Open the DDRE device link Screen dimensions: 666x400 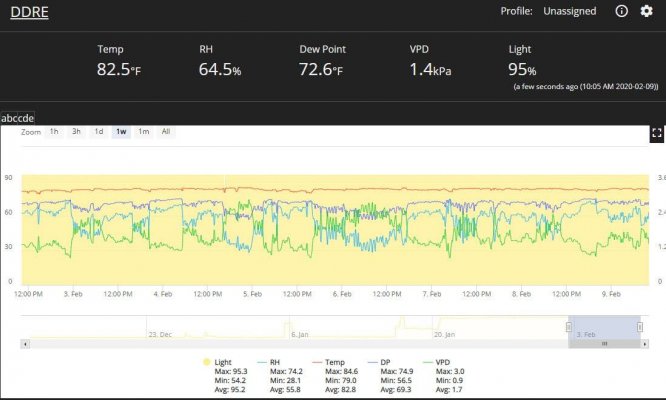pyautogui.click(x=29, y=12)
